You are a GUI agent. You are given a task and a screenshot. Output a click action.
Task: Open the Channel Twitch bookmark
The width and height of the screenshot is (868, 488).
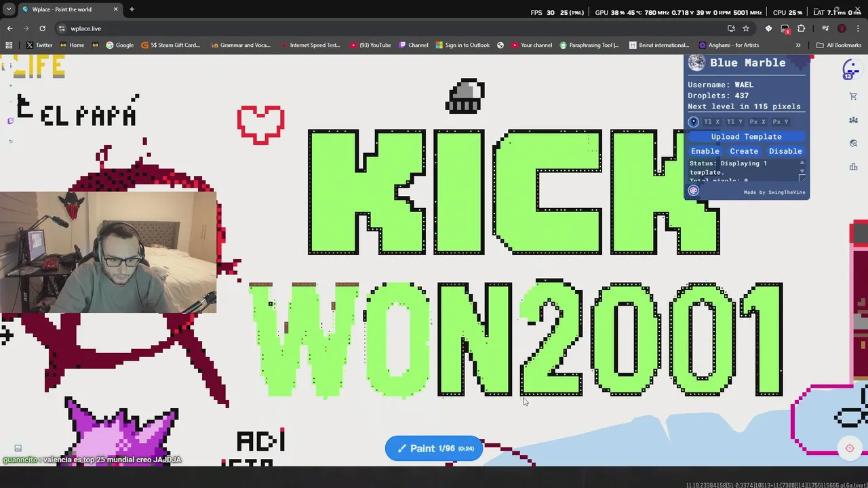coord(414,45)
